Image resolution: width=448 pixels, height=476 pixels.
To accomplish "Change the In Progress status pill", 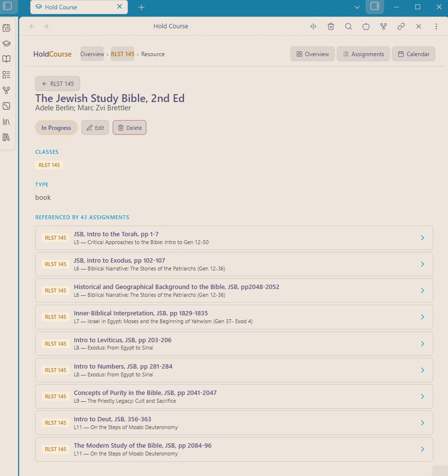I will 57,128.
